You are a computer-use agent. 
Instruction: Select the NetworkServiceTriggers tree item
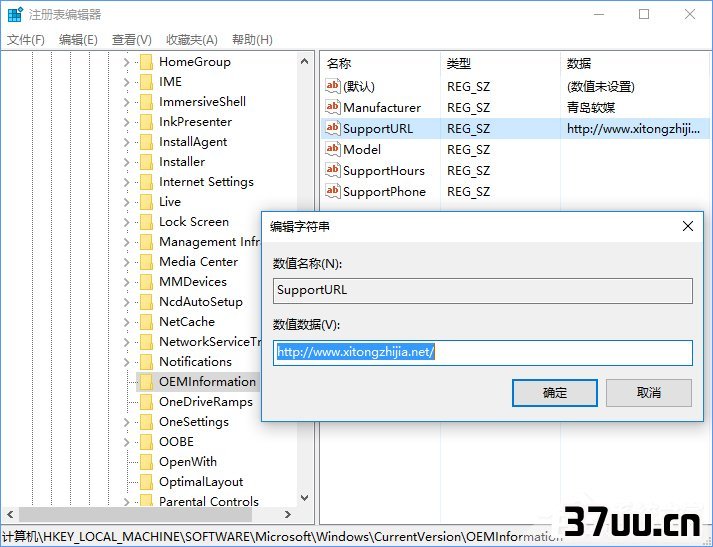point(210,342)
